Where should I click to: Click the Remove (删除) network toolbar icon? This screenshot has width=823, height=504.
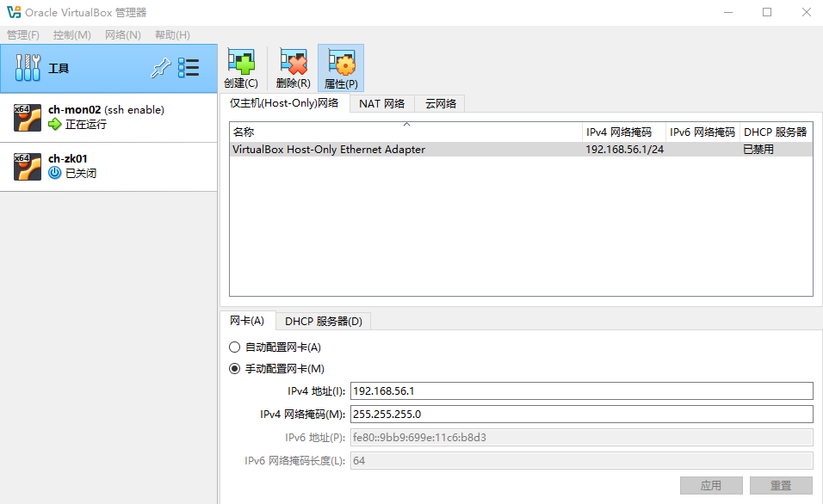click(x=294, y=62)
